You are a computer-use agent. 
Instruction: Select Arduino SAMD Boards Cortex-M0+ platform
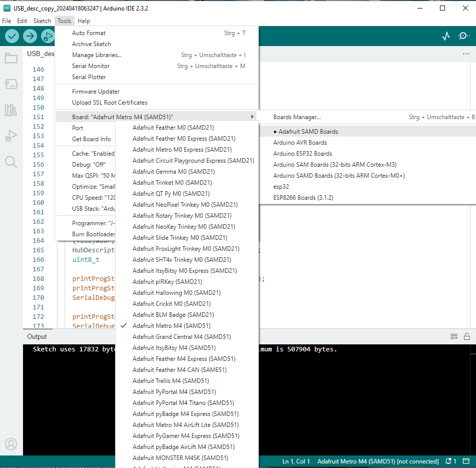click(368, 175)
